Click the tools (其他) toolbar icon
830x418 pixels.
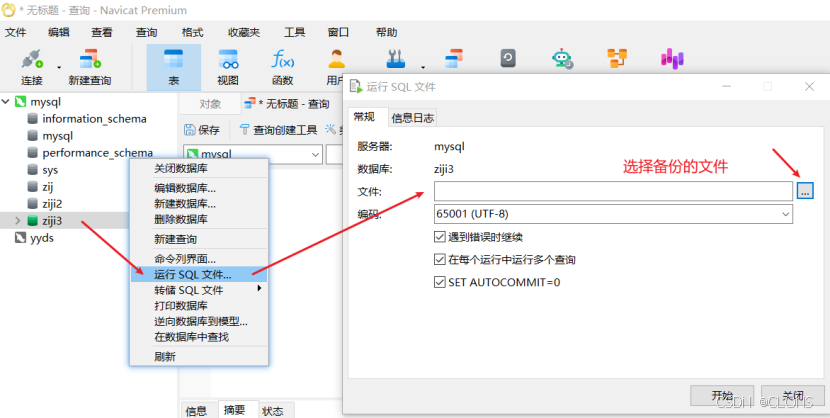coord(395,59)
